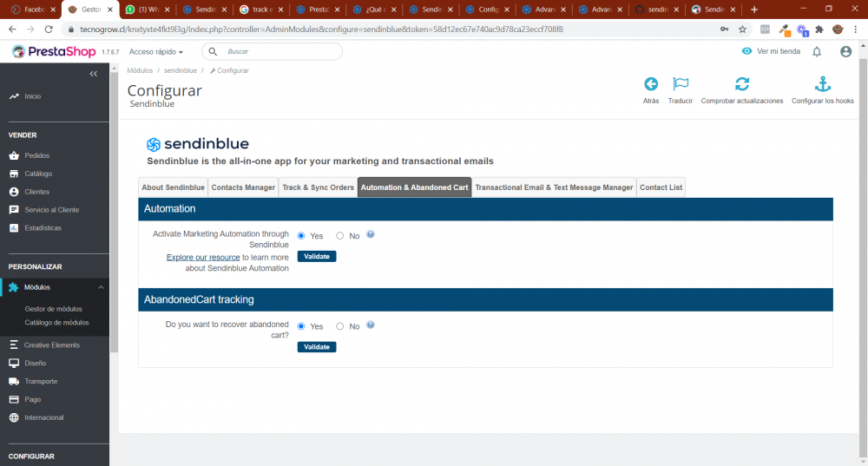Click the browser address bar
Image resolution: width=868 pixels, height=466 pixels.
coord(387,30)
